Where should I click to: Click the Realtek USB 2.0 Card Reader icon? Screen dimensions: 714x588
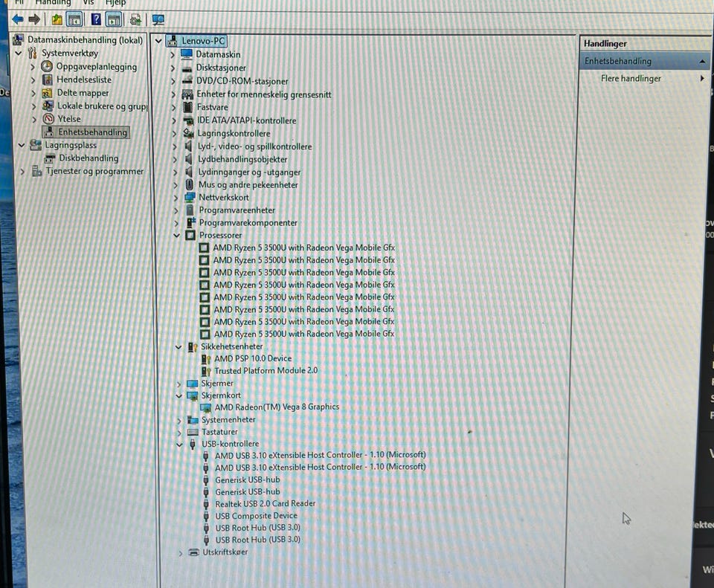pyautogui.click(x=206, y=504)
